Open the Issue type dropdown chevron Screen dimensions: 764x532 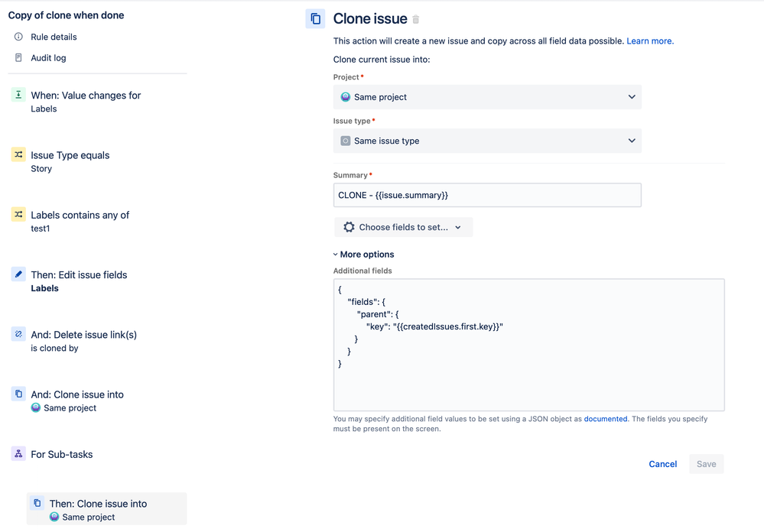(x=632, y=141)
